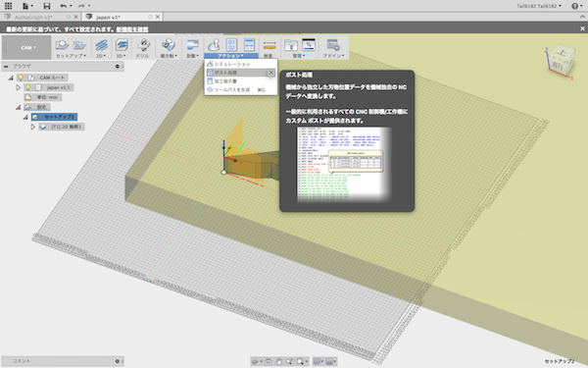Open the 2D dropdown menu

101,56
